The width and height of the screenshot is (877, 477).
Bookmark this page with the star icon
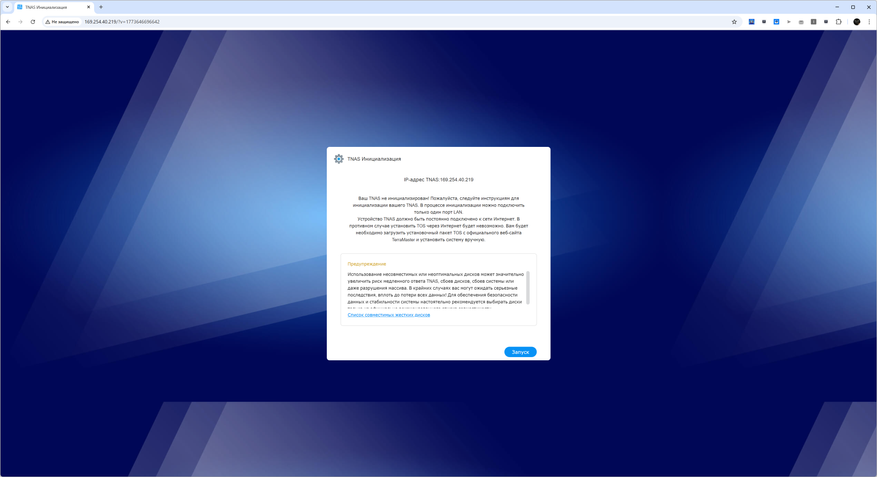point(734,22)
